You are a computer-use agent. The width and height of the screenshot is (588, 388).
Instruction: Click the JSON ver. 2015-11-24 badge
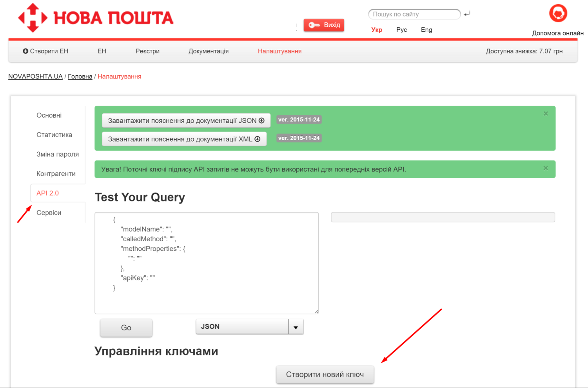point(299,120)
